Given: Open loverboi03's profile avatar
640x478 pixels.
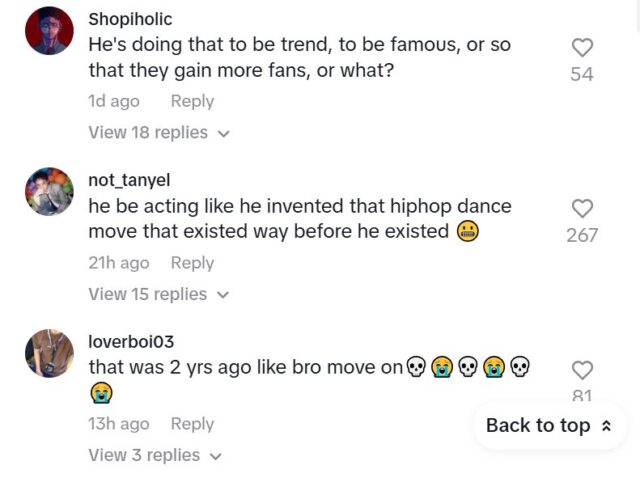Looking at the screenshot, I should pyautogui.click(x=49, y=353).
